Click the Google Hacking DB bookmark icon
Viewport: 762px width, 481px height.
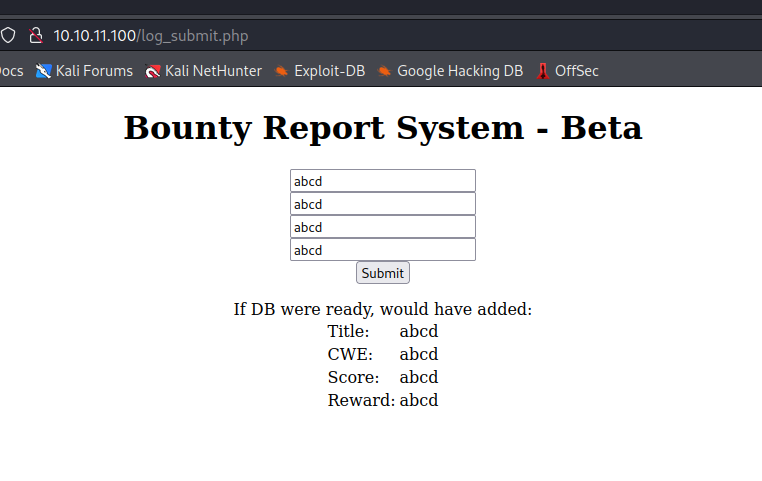tap(385, 71)
